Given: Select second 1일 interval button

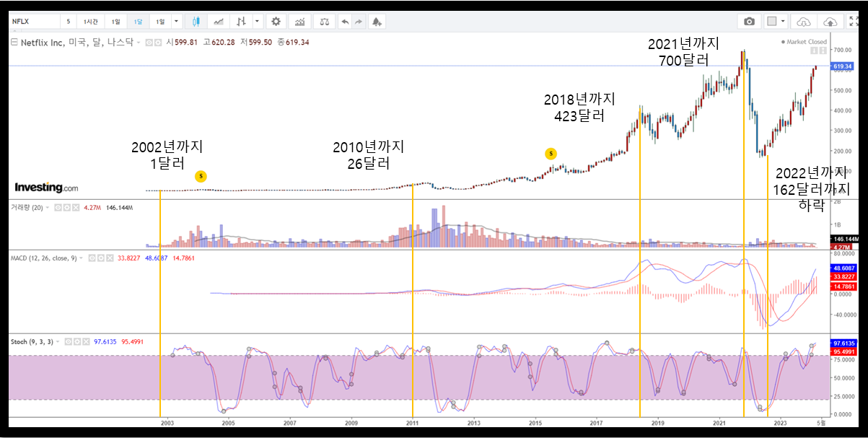Looking at the screenshot, I should (160, 22).
